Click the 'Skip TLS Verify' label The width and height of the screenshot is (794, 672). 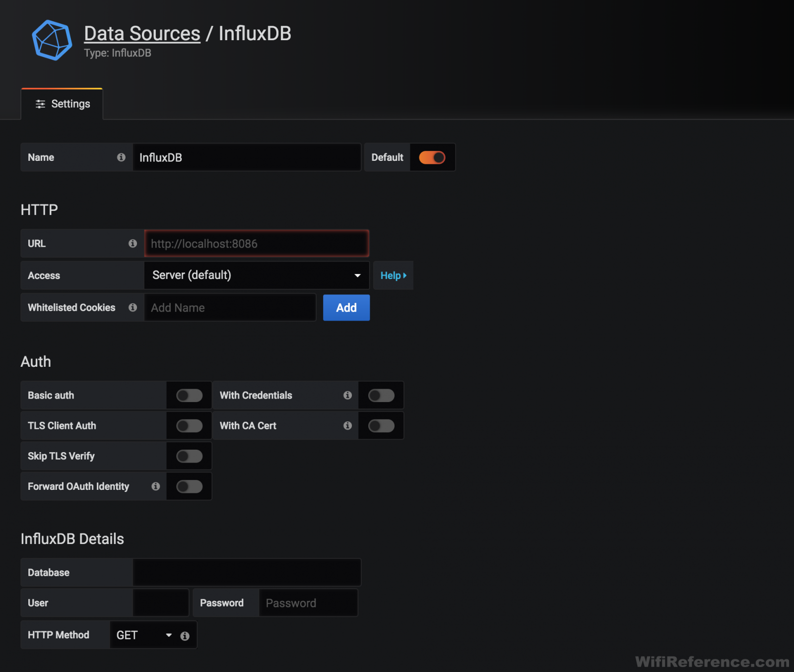61,456
